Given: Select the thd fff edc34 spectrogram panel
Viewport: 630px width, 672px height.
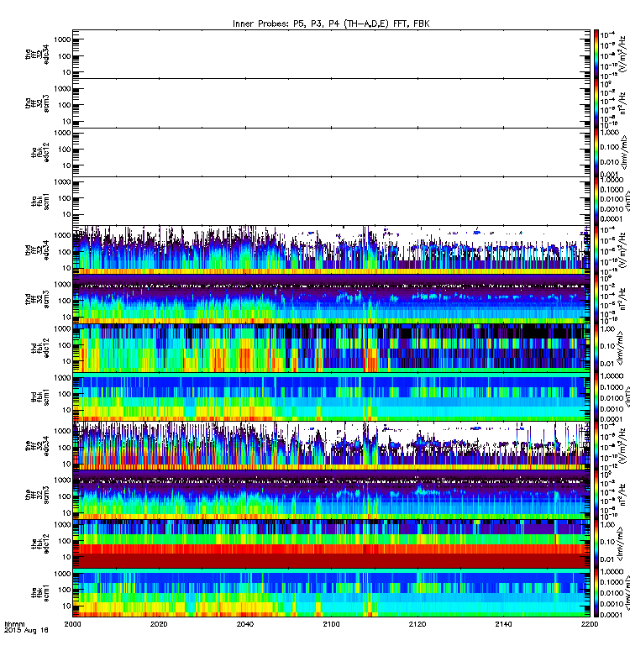Looking at the screenshot, I should (331, 249).
